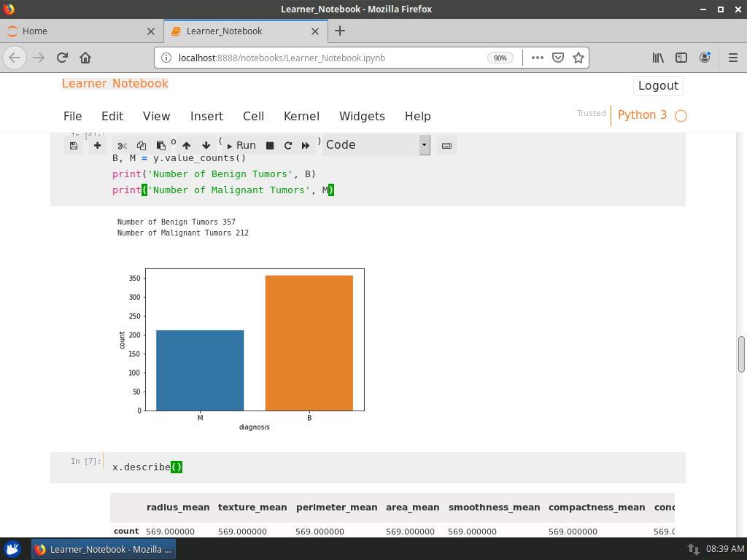Click the compactness_mean column header
747x560 pixels.
[597, 507]
